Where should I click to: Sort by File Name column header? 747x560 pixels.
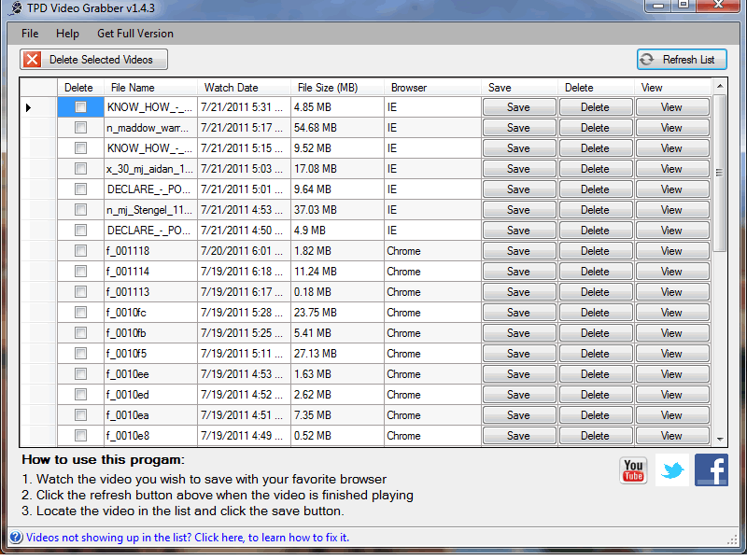point(150,87)
